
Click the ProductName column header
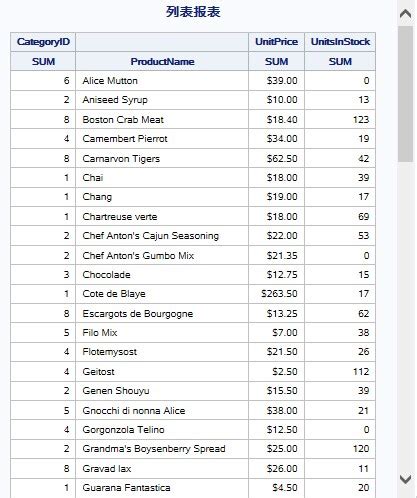click(162, 62)
